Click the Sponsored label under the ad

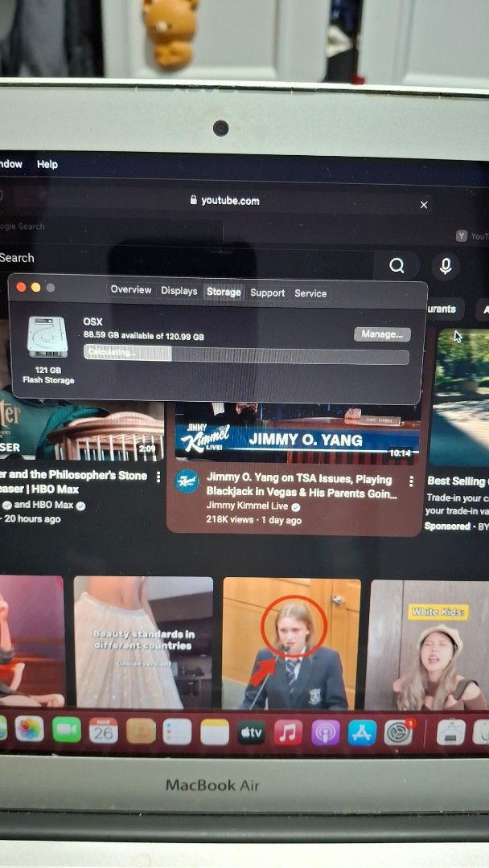click(447, 526)
